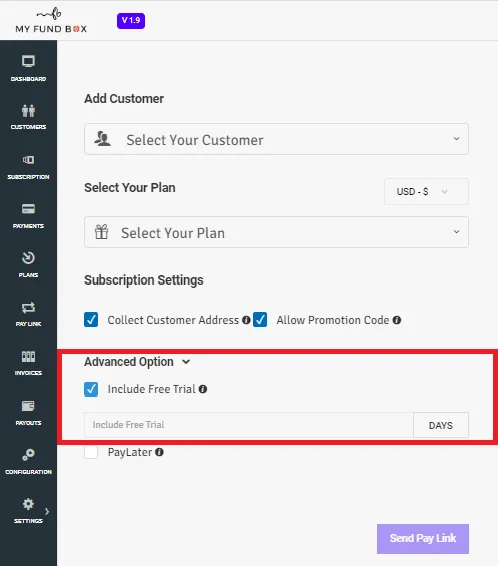The image size is (498, 566).
Task: Click the Send Pay Link button
Action: tap(423, 539)
